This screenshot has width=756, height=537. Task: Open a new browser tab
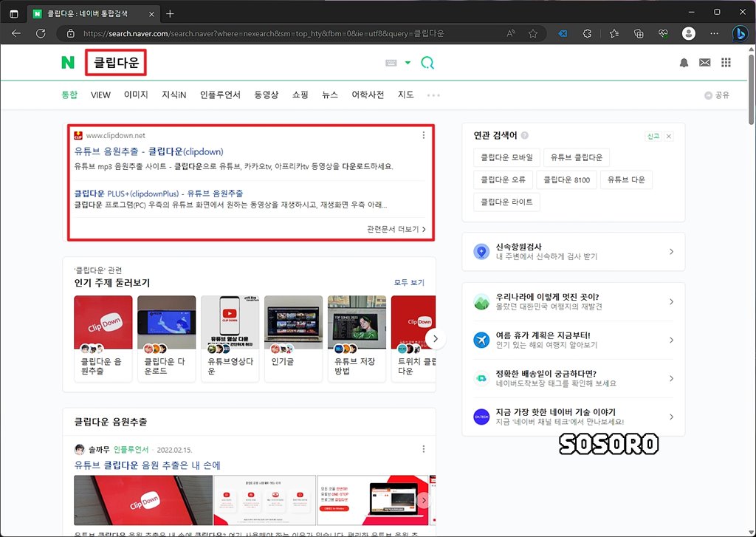(x=170, y=13)
